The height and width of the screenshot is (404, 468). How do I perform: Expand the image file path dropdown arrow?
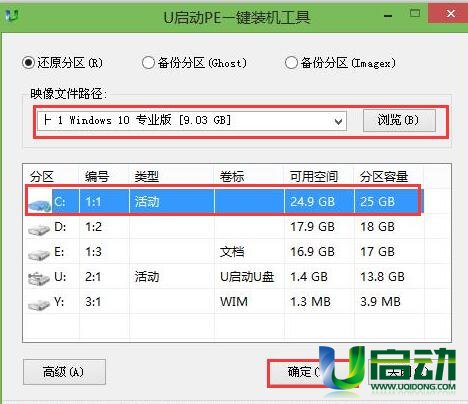(338, 121)
